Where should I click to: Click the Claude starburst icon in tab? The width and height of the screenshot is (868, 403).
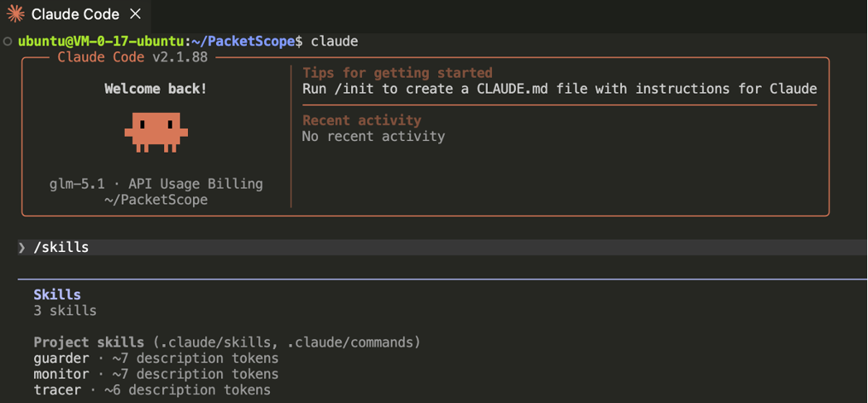[16, 14]
